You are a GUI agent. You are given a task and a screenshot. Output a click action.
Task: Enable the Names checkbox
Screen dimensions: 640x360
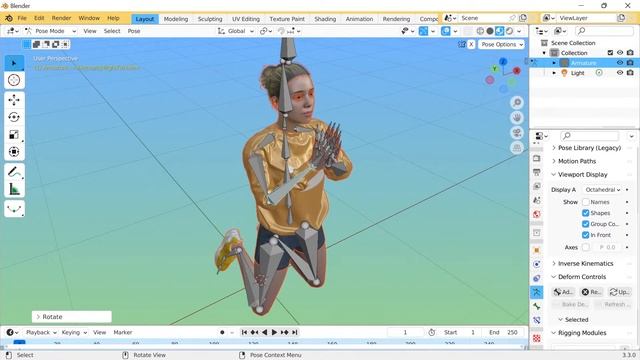(x=586, y=202)
